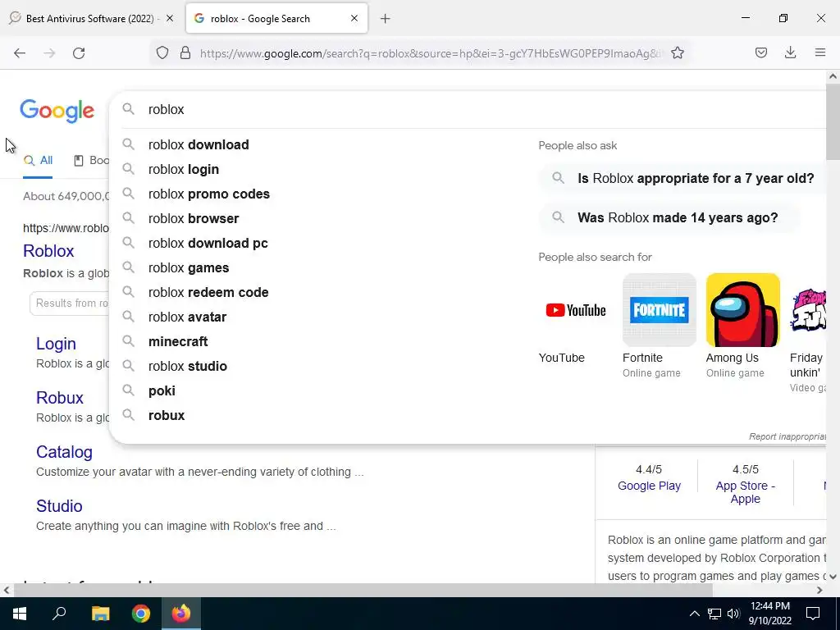Screen dimensions: 840x630
Task: Choose suggestion roblox promo codes
Action: point(209,194)
